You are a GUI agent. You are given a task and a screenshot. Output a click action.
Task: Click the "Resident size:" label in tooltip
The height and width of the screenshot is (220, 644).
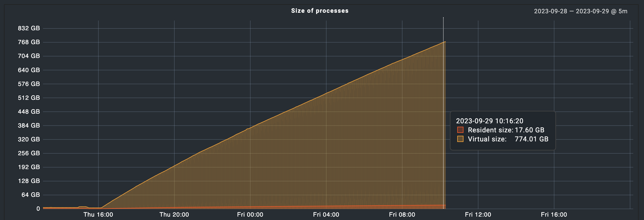click(490, 130)
